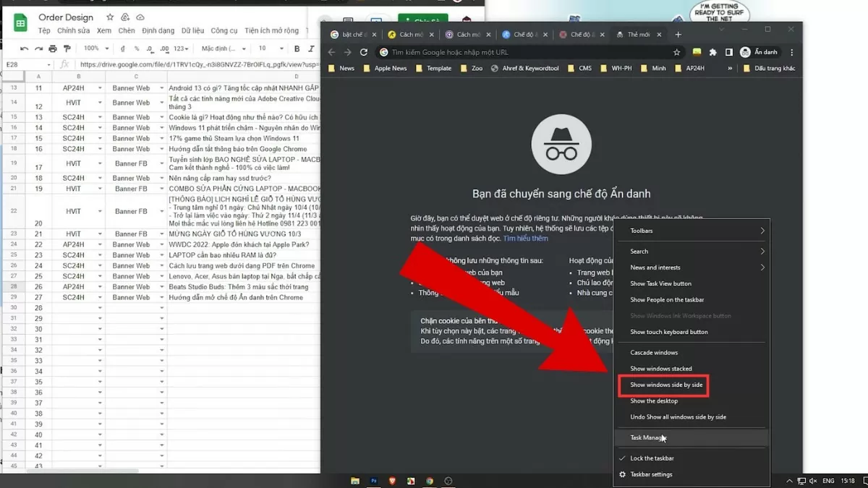Screen dimensions: 868x488
Task: Click Photoshop icon on the taskbar
Action: (x=374, y=481)
